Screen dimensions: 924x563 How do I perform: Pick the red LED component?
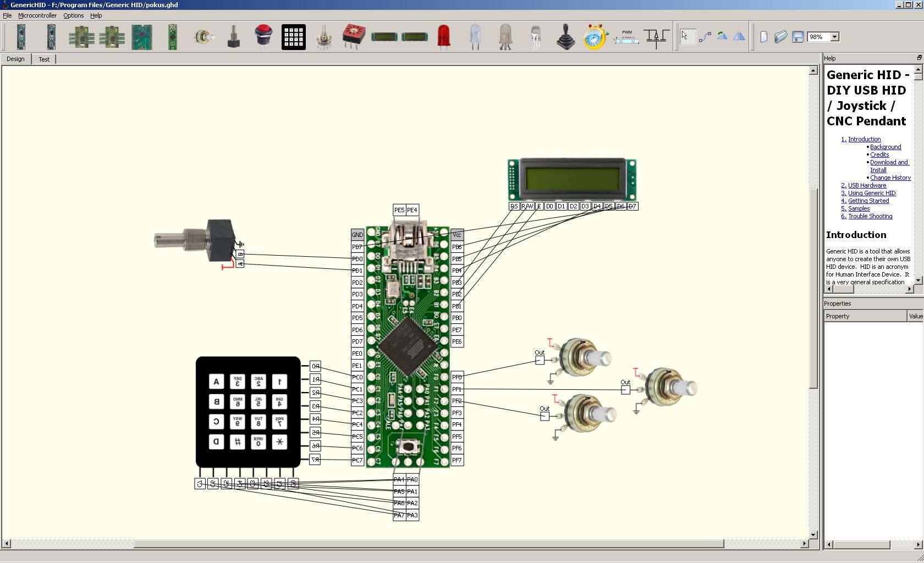tap(443, 37)
